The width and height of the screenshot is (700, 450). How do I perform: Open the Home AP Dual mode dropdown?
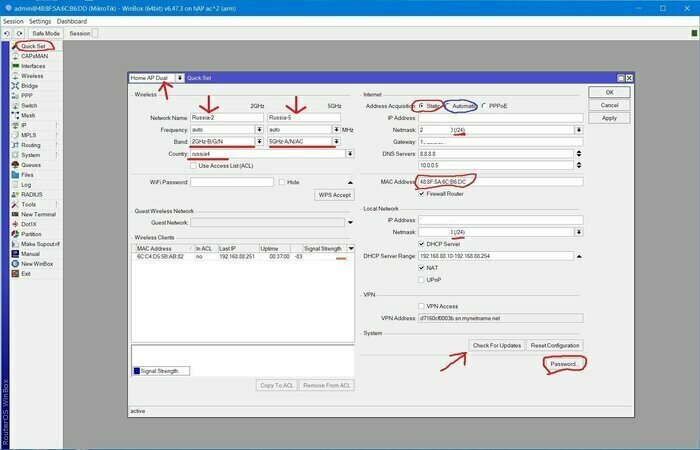point(179,78)
